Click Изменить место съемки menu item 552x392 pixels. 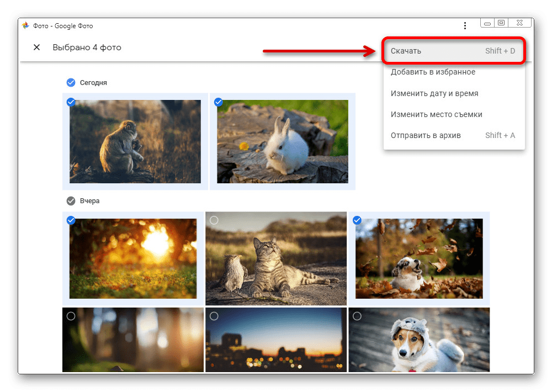point(436,114)
